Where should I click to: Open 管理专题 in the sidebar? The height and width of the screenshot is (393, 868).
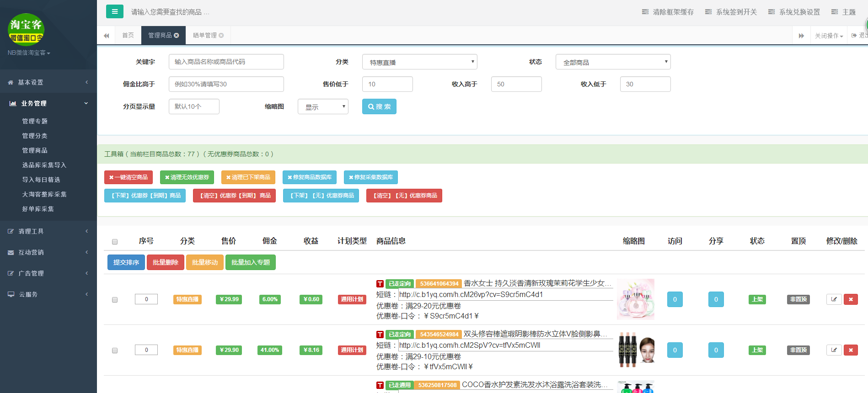(x=35, y=121)
